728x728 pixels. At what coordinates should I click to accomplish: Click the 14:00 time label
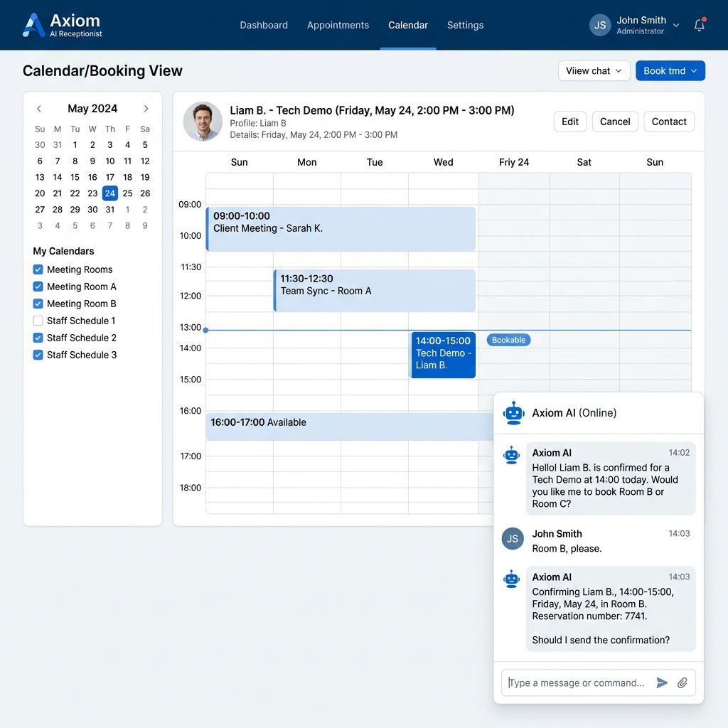[x=191, y=348]
